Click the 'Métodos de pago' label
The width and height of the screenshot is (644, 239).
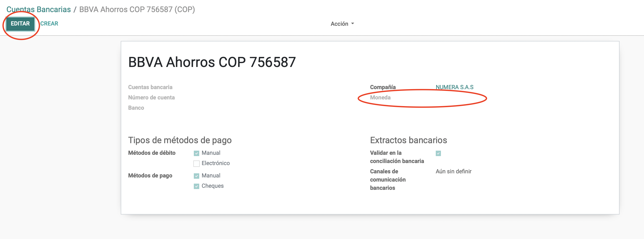tap(150, 176)
